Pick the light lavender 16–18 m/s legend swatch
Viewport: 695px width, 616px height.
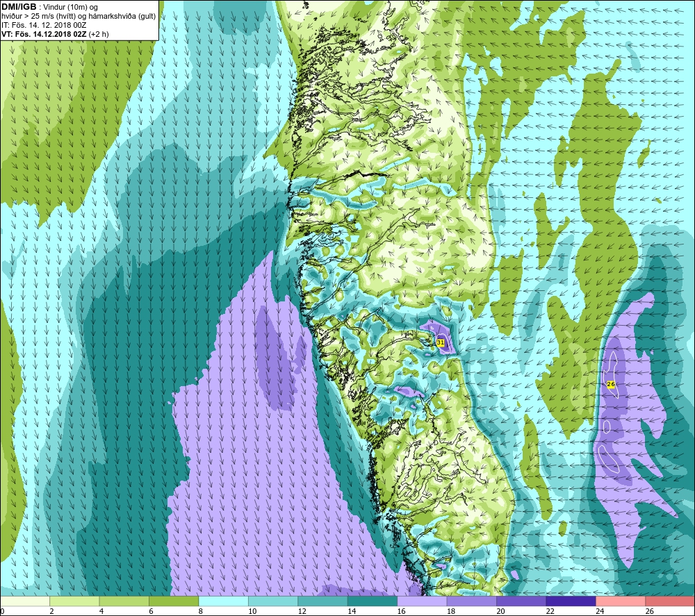(422, 601)
